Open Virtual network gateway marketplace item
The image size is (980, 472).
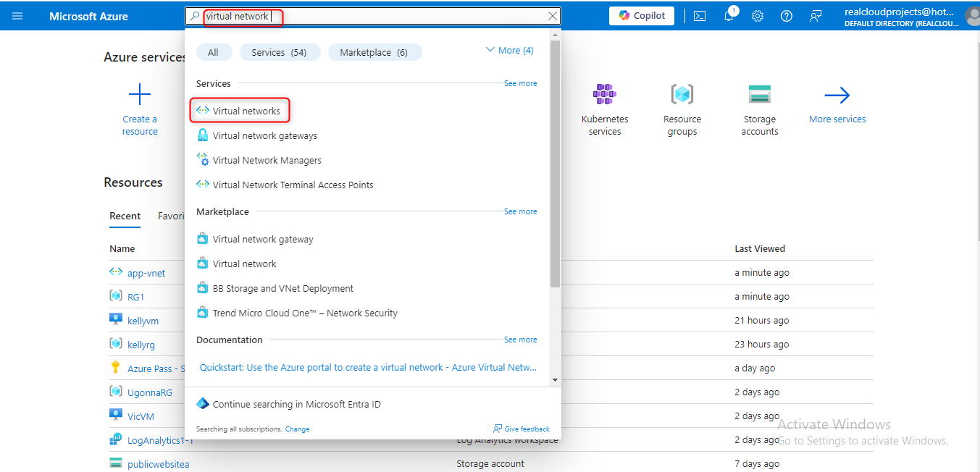coord(263,239)
